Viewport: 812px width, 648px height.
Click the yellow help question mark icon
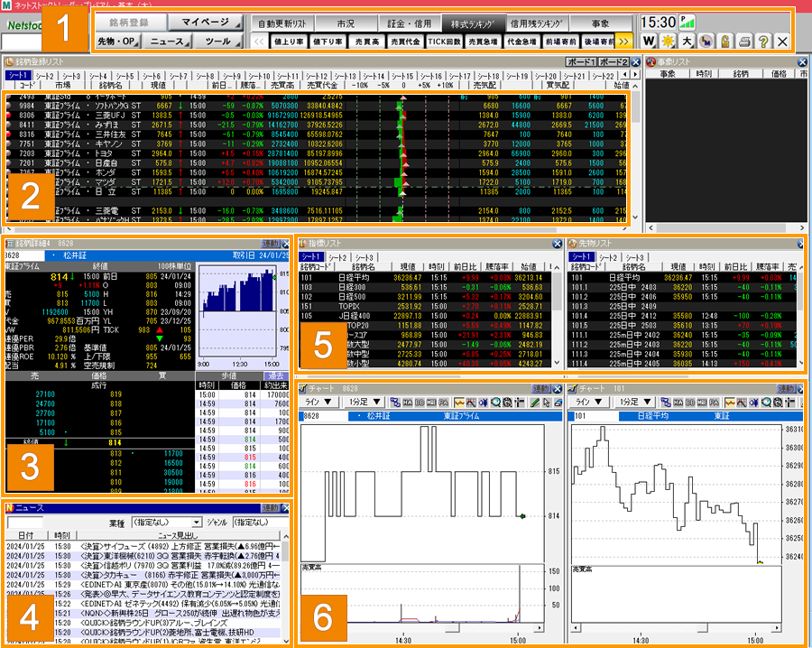762,42
